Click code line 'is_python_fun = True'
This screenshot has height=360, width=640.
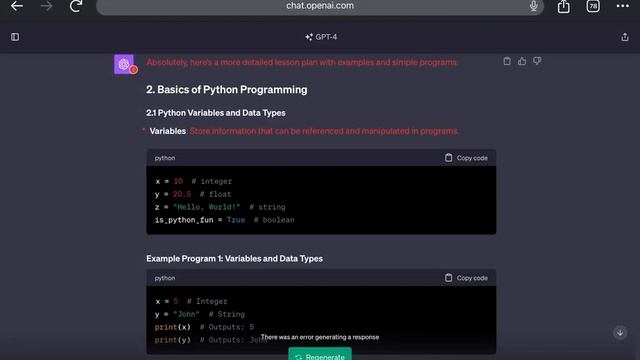point(200,220)
